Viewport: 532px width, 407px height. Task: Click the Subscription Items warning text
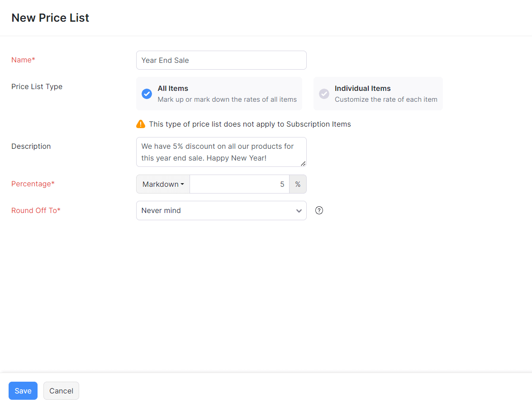pyautogui.click(x=250, y=124)
